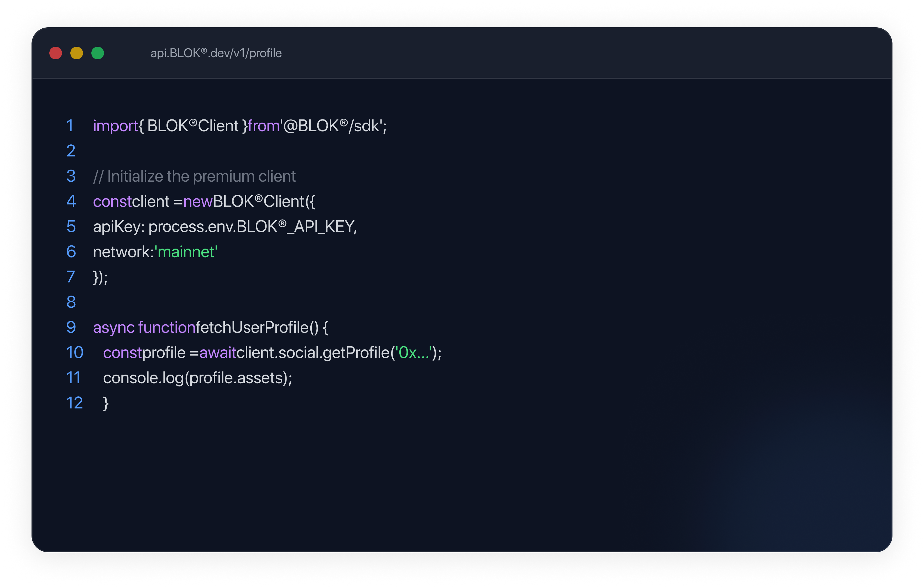Click line number 10
Screen dimensions: 924x588
coord(75,353)
